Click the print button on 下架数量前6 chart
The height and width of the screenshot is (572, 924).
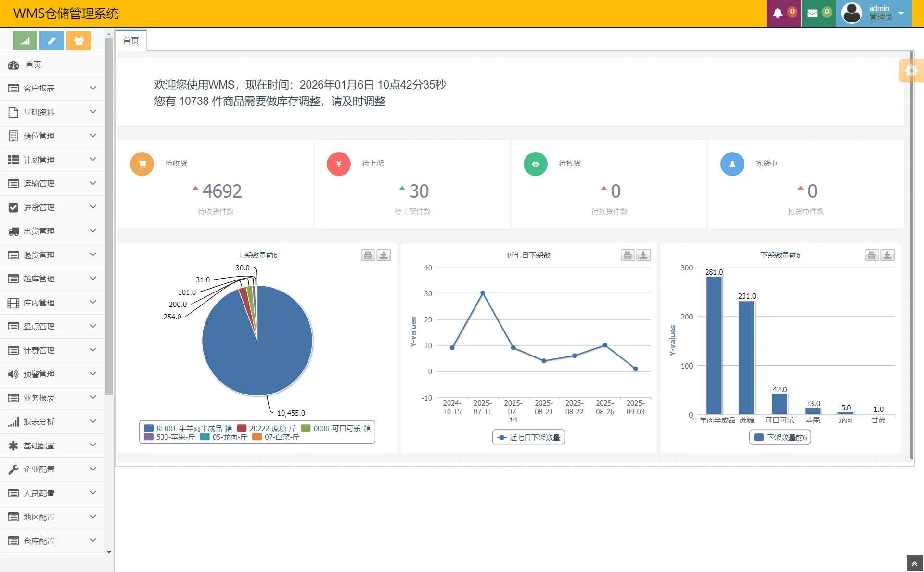pos(871,255)
